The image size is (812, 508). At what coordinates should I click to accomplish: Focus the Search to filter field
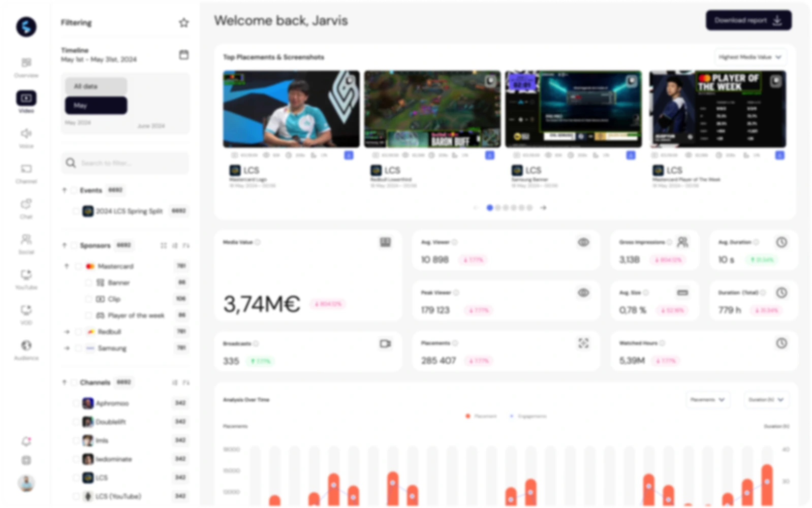125,163
